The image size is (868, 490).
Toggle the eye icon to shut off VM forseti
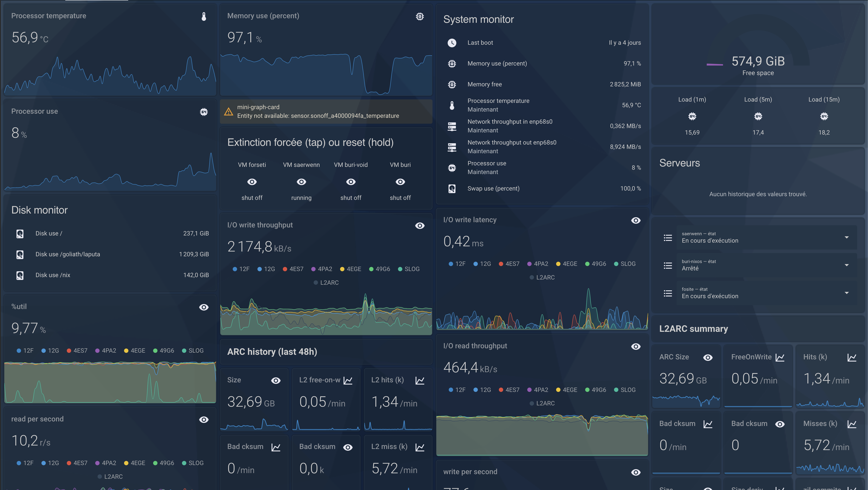click(x=252, y=182)
